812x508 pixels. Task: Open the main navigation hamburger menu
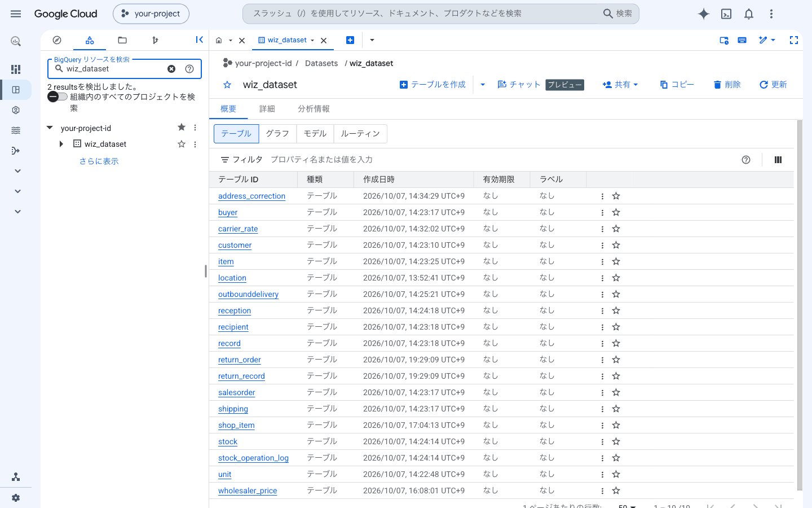pyautogui.click(x=16, y=14)
